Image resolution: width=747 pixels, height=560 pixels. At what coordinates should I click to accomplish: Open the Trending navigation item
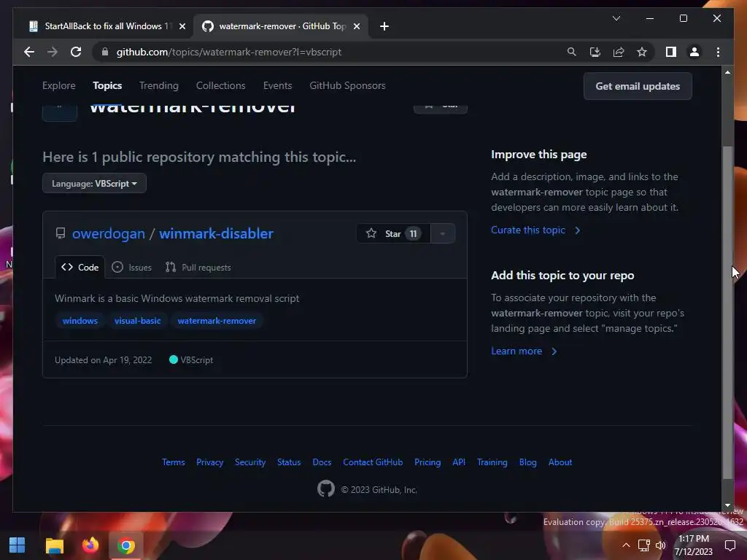coord(158,86)
